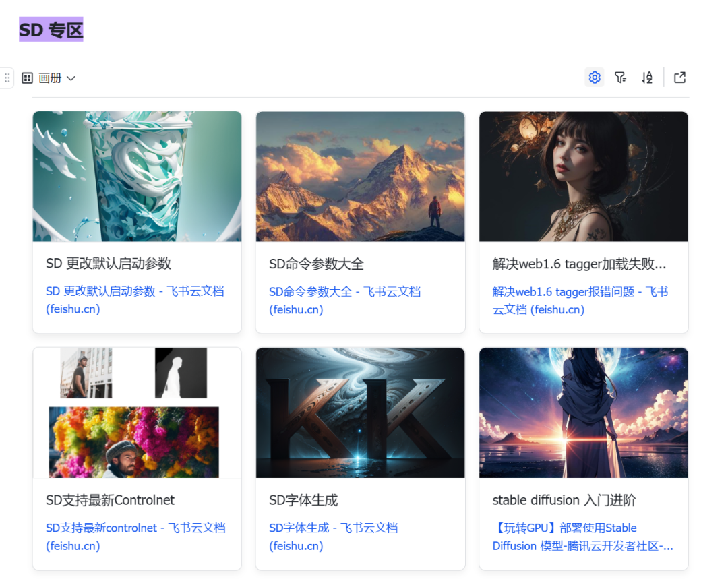The height and width of the screenshot is (579, 728).
Task: Open the golden mountain landscape thumbnail
Action: 360,177
